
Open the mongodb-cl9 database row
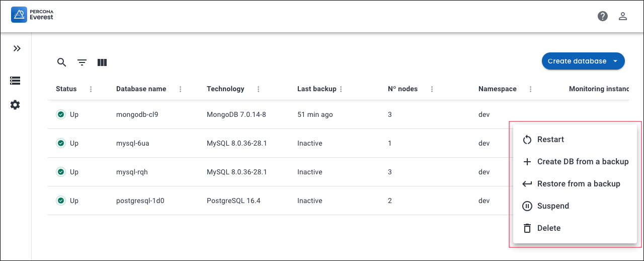(x=137, y=114)
